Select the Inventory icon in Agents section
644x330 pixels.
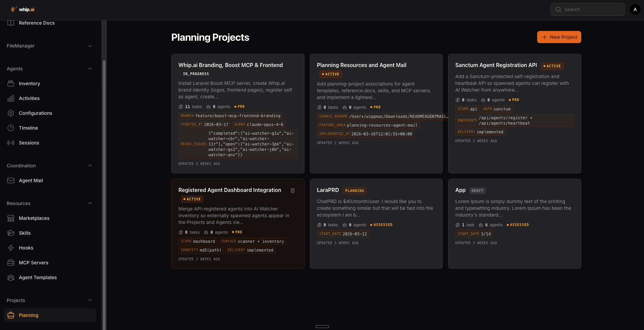[x=11, y=84]
